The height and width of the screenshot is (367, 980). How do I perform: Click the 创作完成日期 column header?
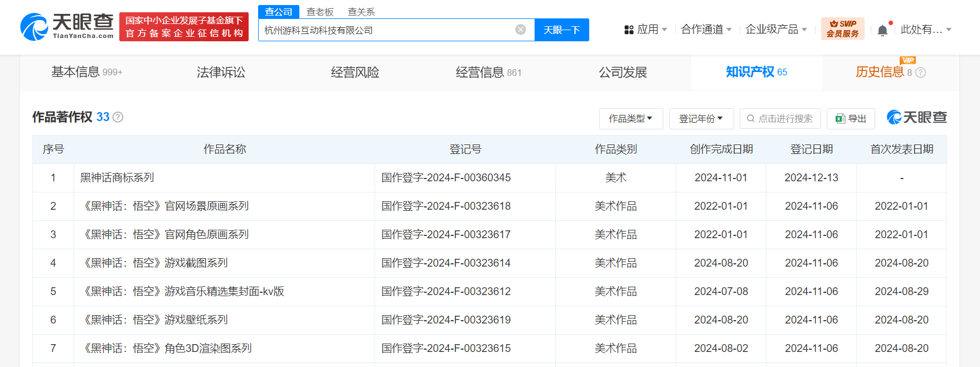coord(721,149)
